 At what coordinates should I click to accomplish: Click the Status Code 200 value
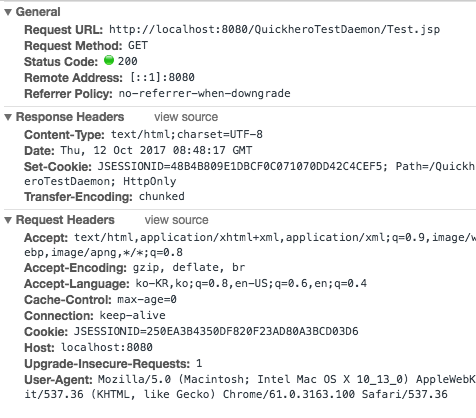pos(127,61)
